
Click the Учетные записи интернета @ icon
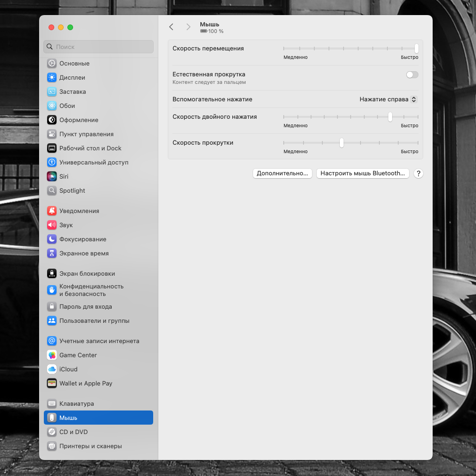click(x=52, y=341)
